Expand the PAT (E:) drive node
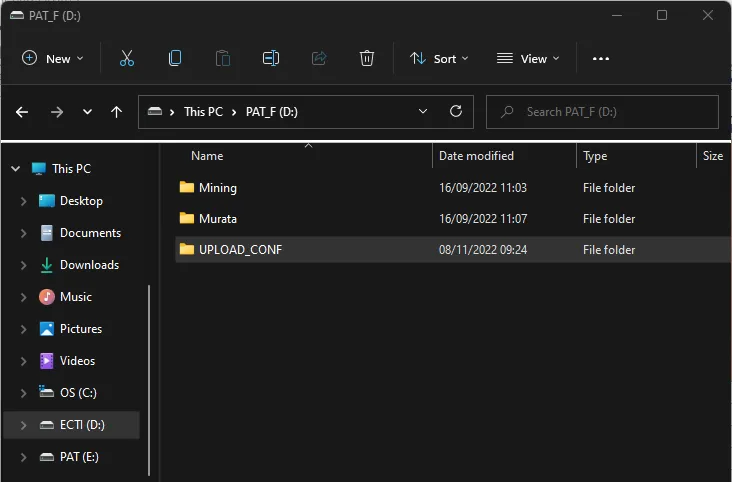The height and width of the screenshot is (482, 732). point(23,457)
